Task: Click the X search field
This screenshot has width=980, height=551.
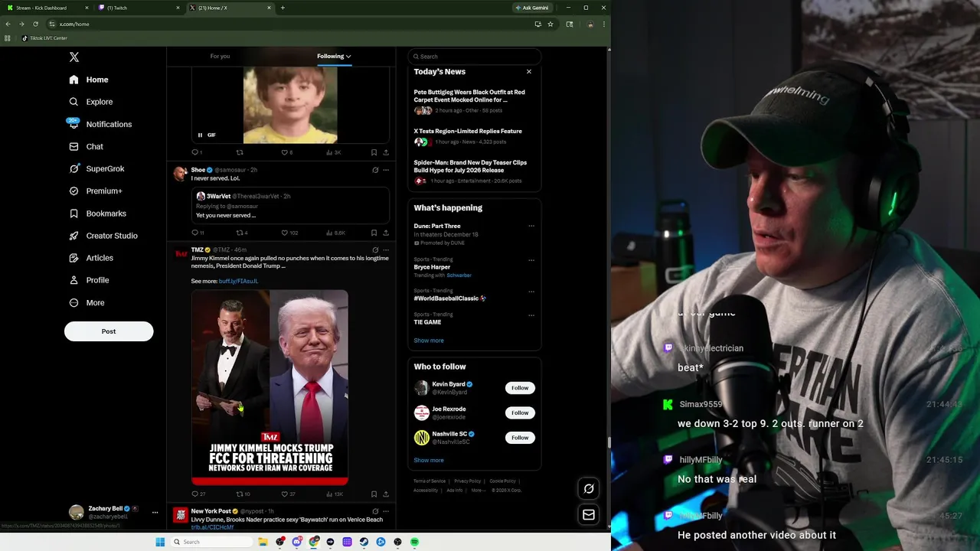Action: point(475,56)
